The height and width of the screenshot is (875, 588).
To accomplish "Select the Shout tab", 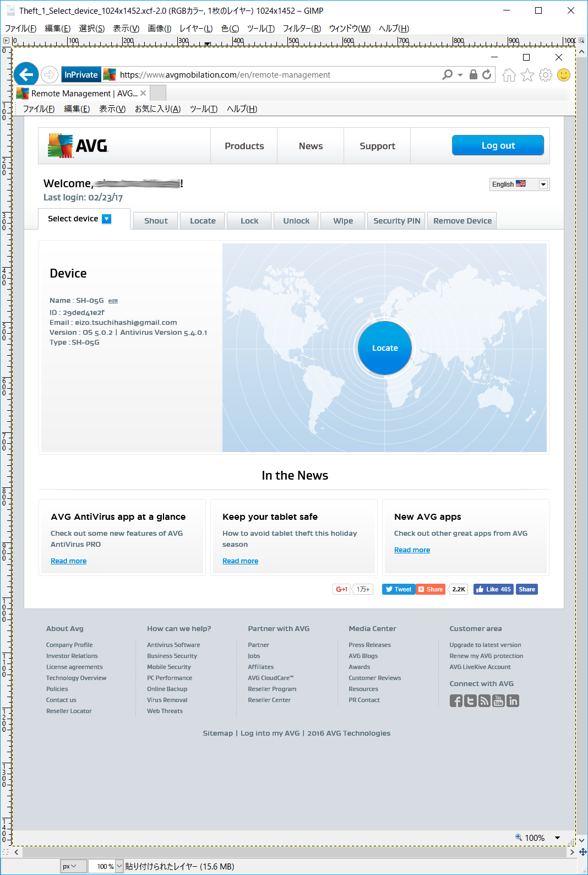I will coord(156,221).
